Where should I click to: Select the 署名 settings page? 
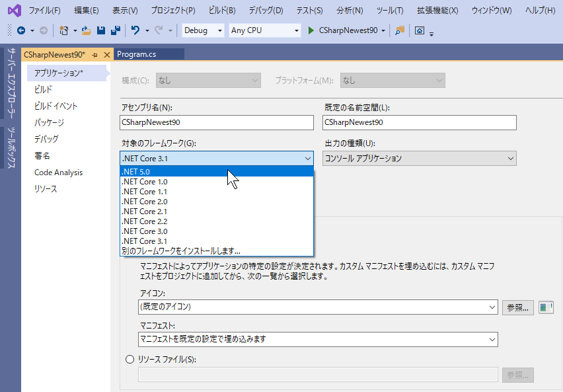(x=42, y=155)
